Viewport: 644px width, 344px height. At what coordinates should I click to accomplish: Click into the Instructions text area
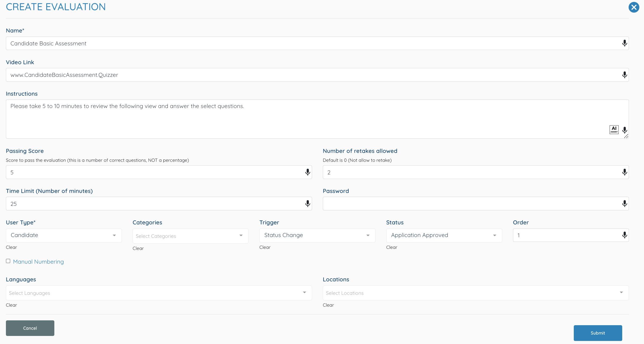(x=317, y=119)
